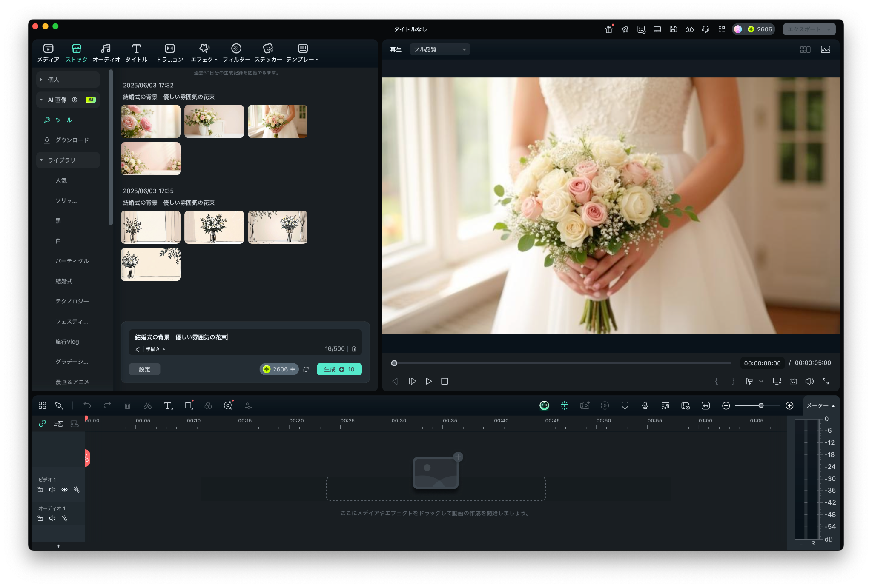The width and height of the screenshot is (872, 588).
Task: Toggle the preview image scope icon
Action: click(826, 49)
